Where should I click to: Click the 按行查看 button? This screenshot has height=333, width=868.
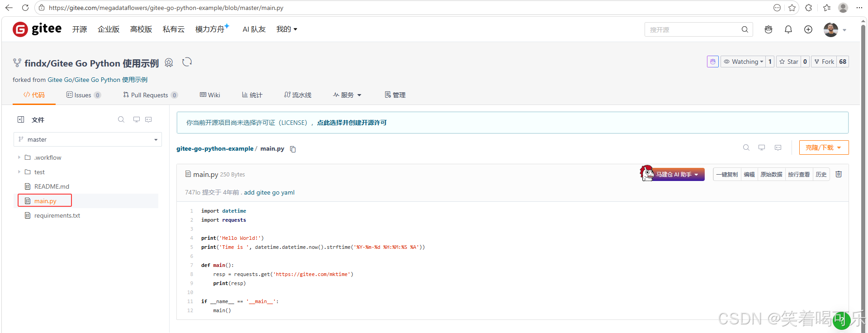click(799, 174)
